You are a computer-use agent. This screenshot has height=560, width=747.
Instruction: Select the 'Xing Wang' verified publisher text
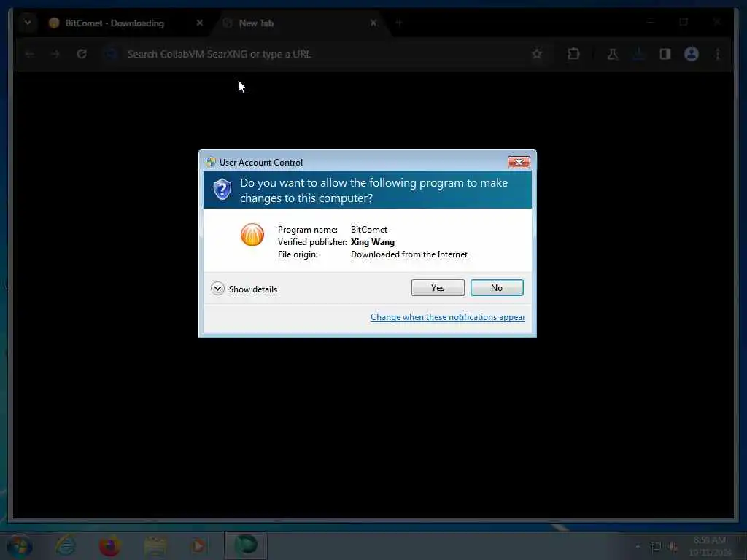coord(373,242)
